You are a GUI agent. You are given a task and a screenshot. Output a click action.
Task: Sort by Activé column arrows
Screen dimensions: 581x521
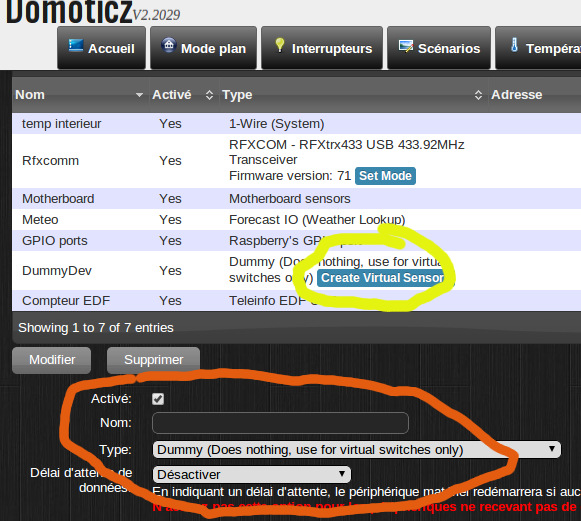tap(209, 95)
